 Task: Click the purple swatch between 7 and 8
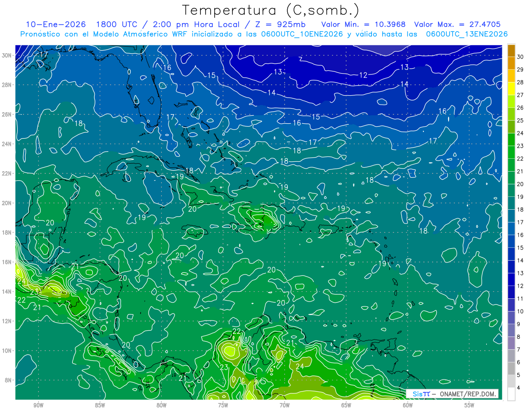click(x=511, y=343)
